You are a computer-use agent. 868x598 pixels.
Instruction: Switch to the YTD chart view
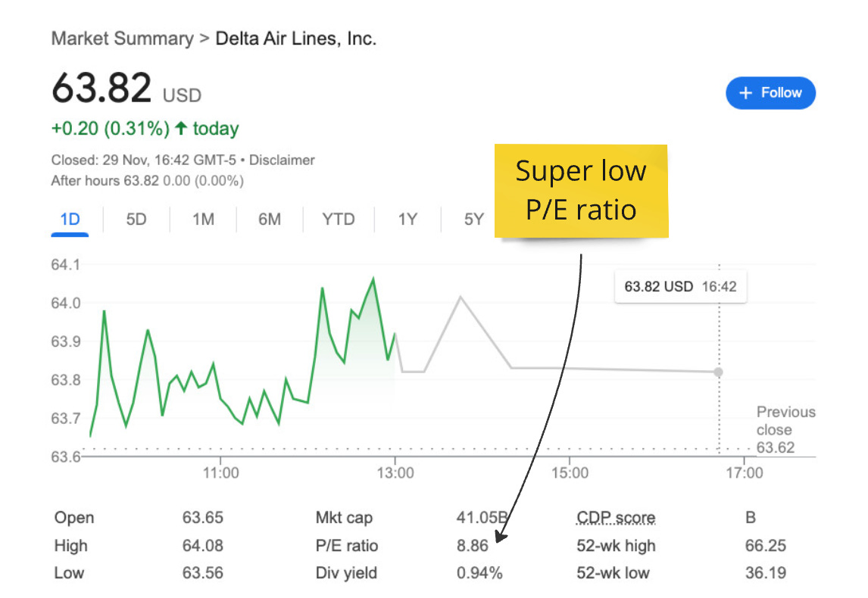point(339,219)
